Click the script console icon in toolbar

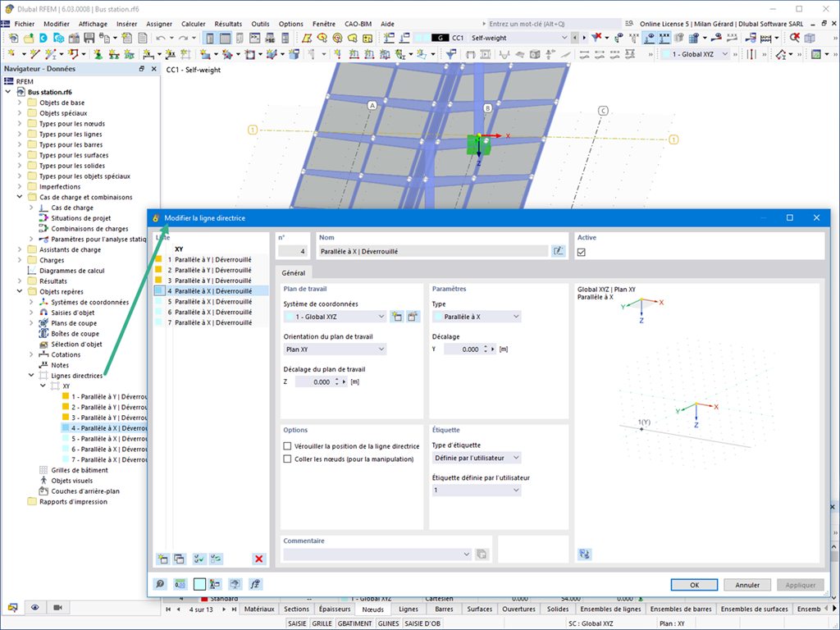pyautogui.click(x=255, y=38)
